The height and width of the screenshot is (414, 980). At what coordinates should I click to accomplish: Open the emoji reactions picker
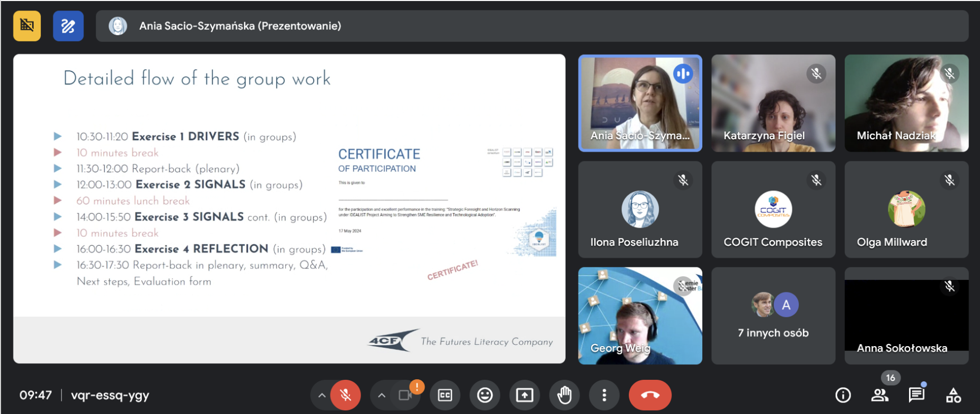tap(484, 395)
